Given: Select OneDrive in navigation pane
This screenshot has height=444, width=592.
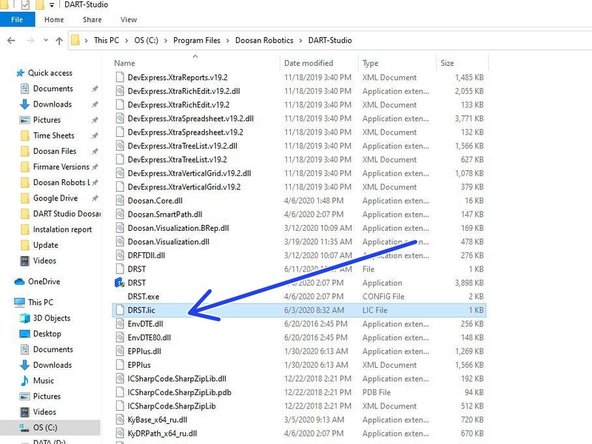Looking at the screenshot, I should point(44,282).
